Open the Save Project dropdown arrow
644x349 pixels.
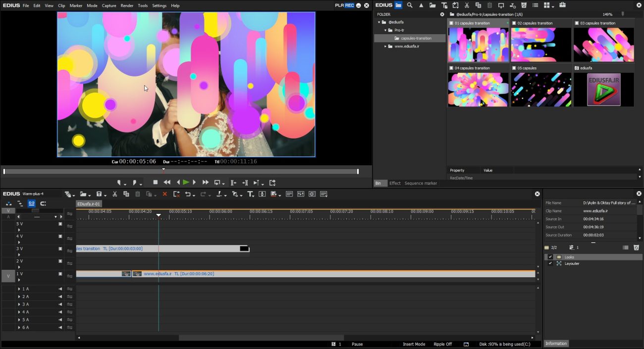[x=105, y=195]
